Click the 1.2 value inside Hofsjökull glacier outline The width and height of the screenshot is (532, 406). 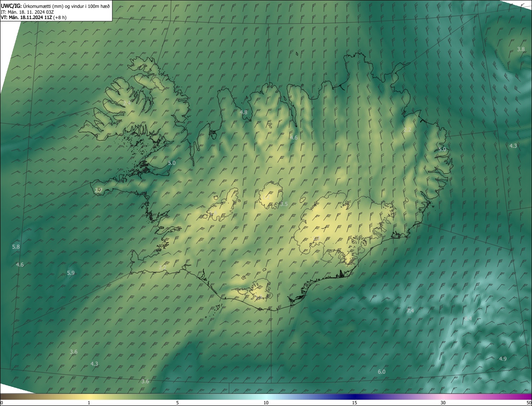tap(266, 198)
